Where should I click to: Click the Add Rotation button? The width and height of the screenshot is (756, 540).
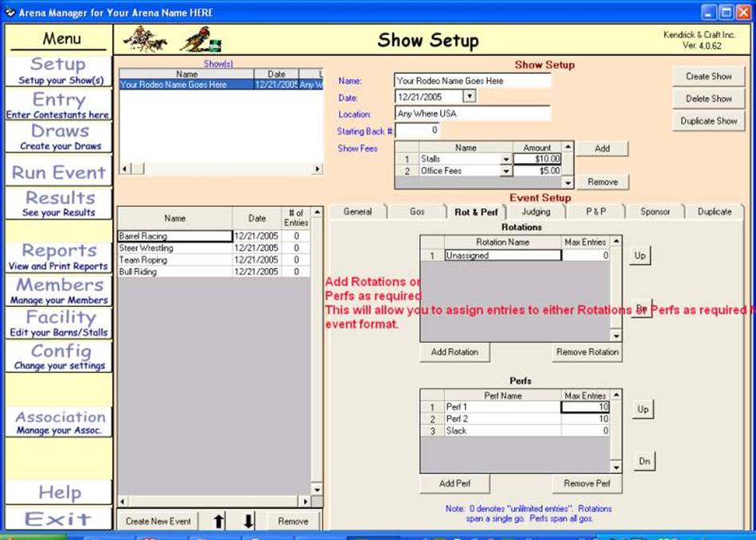pos(454,352)
